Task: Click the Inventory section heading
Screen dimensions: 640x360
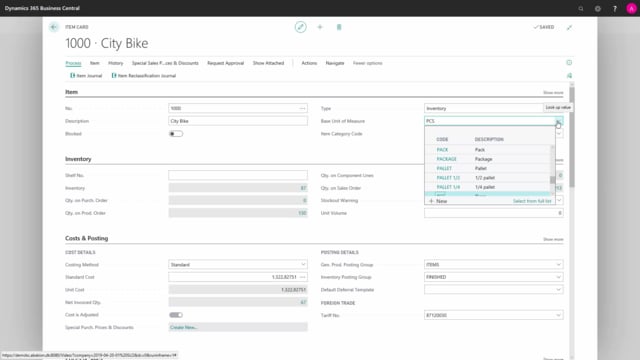Action: point(78,159)
